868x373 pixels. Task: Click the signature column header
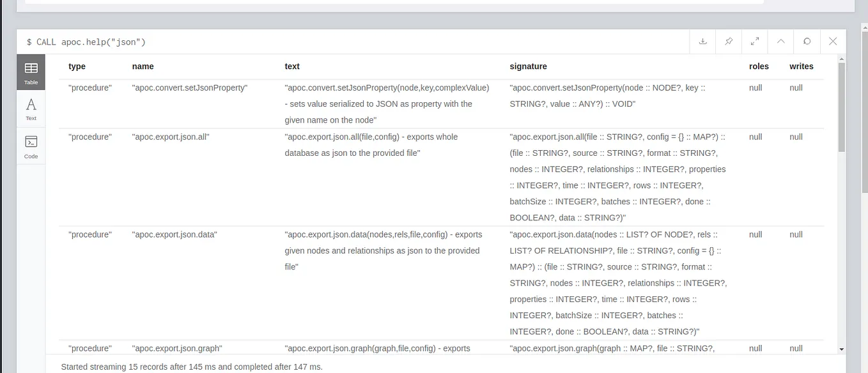(x=528, y=66)
